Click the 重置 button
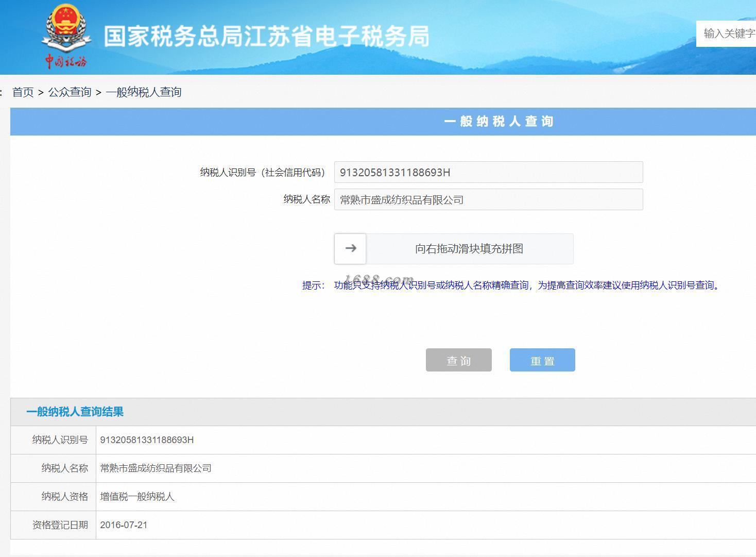756x557 pixels. click(x=542, y=360)
